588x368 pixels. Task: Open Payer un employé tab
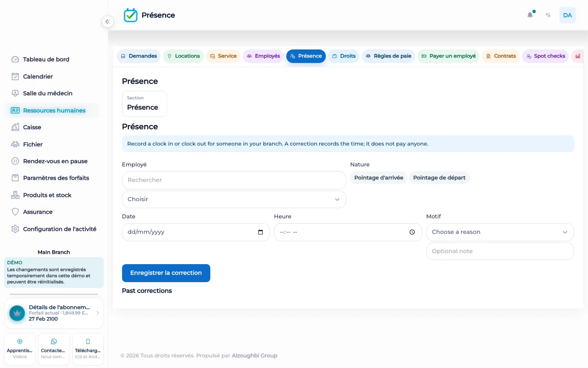(x=448, y=56)
